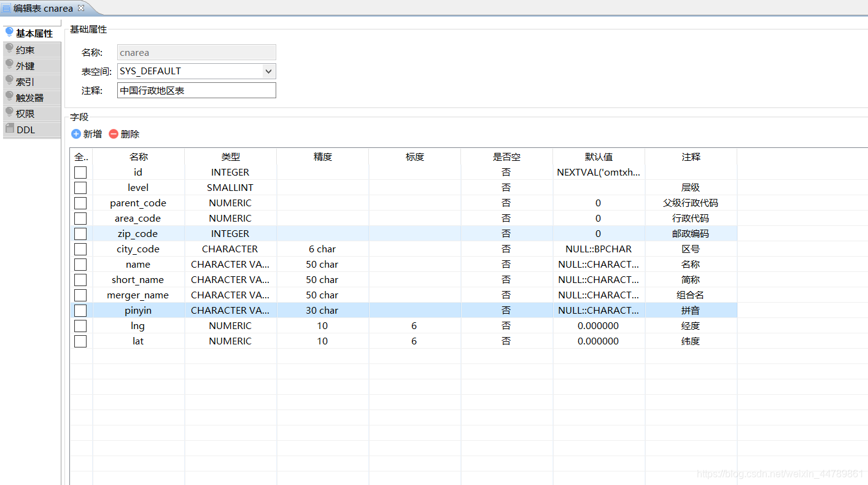Screen dimensions: 868x485
Task: Click the 纬度 comment cell
Action: click(691, 341)
